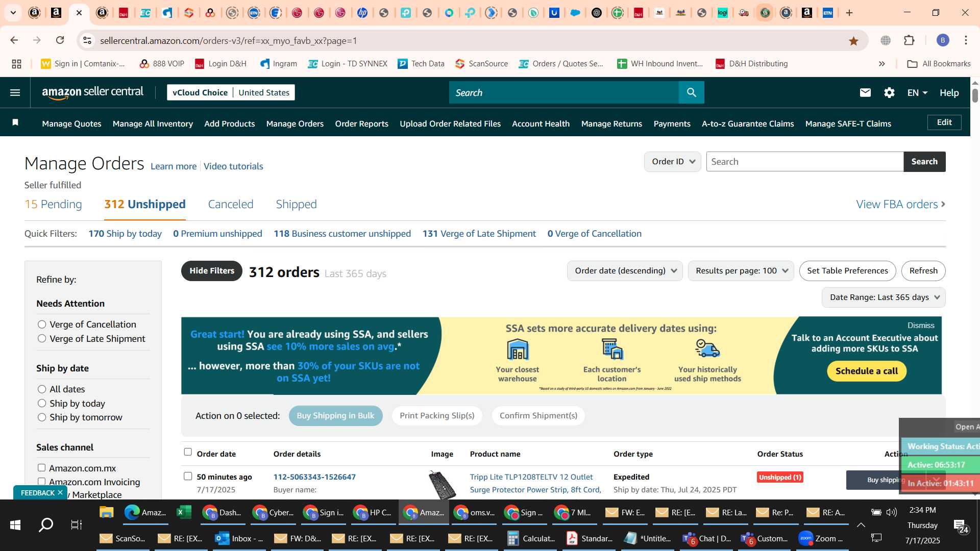The width and height of the screenshot is (980, 551).
Task: Open Excel from the taskbar
Action: 183,512
